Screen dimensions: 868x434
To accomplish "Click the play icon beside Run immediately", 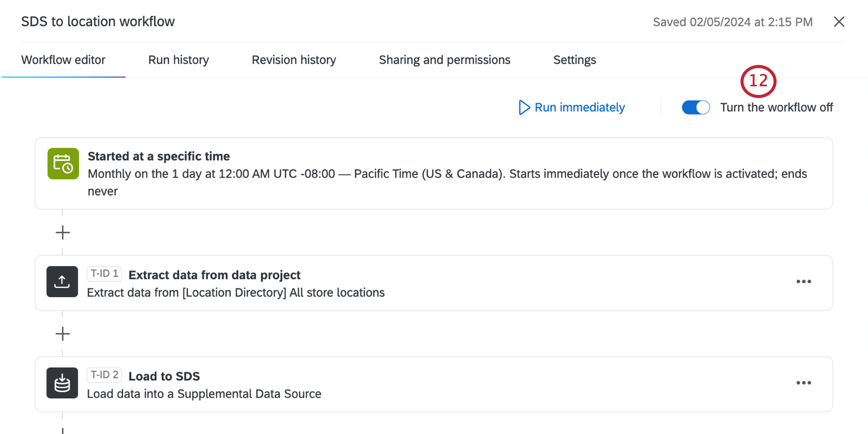I will coord(524,107).
